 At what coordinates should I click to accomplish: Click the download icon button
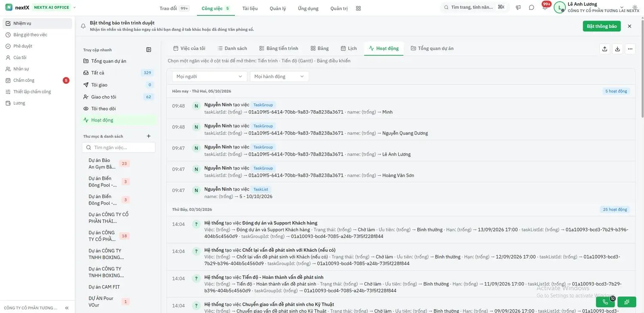click(617, 49)
